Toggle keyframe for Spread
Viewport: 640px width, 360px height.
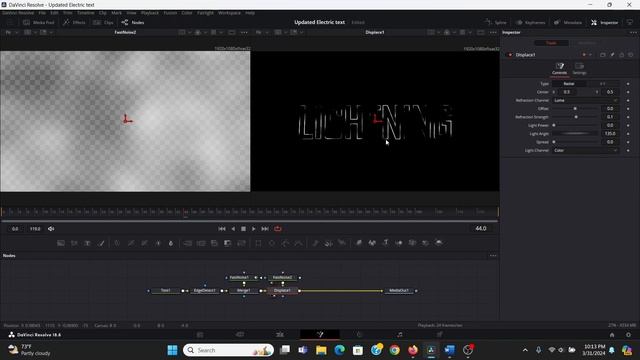pos(628,142)
